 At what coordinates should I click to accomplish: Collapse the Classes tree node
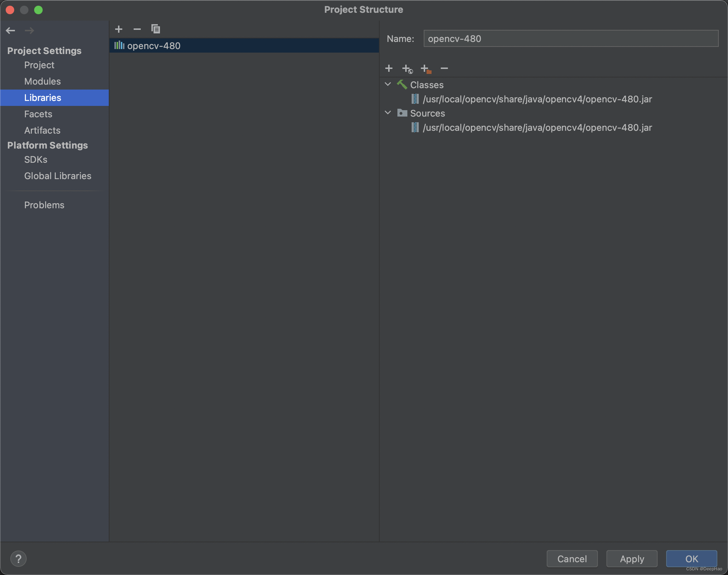388,84
